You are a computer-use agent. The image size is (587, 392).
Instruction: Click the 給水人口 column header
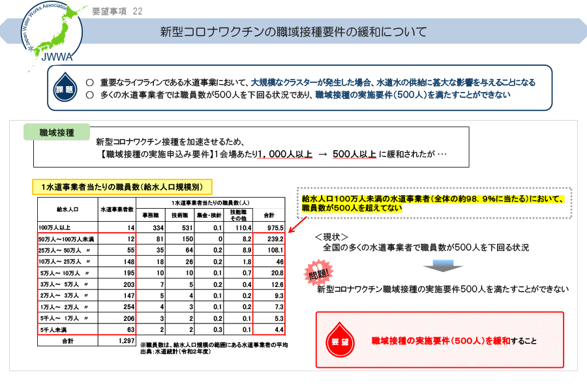pyautogui.click(x=68, y=209)
